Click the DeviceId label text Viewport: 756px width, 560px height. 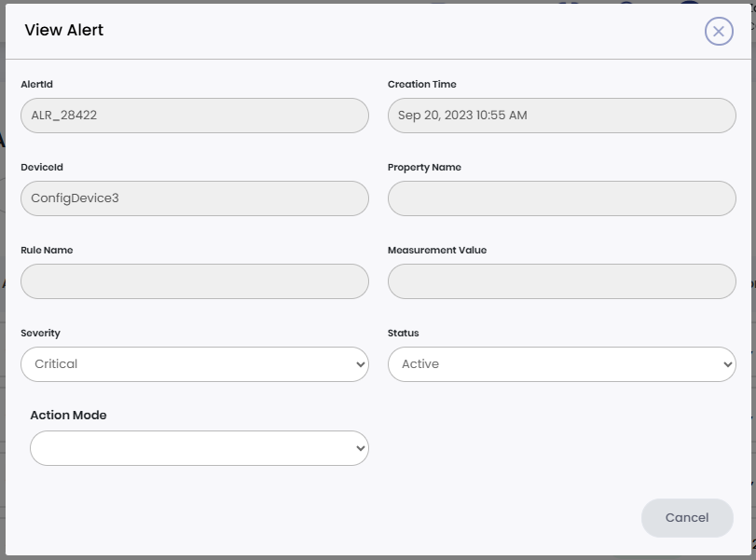point(42,168)
